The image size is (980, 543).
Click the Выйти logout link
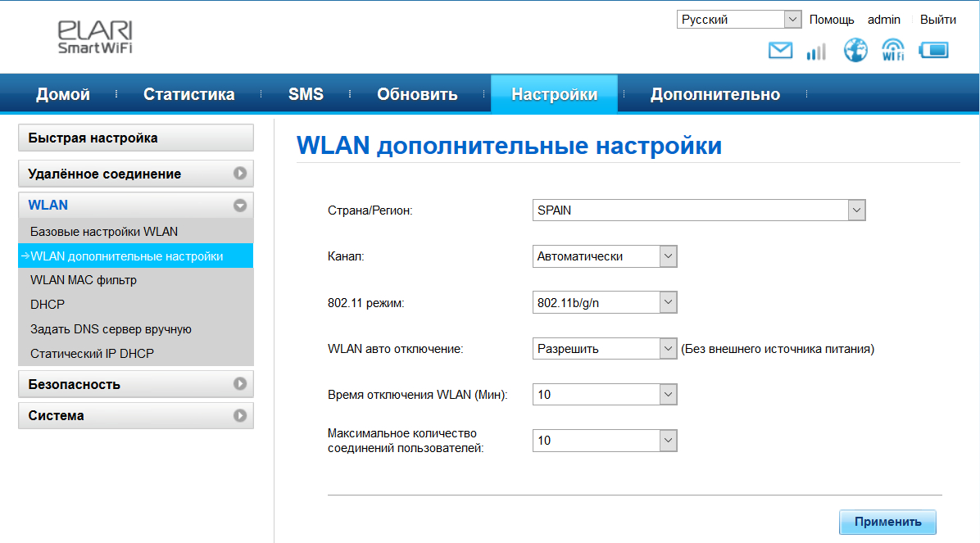click(x=937, y=20)
